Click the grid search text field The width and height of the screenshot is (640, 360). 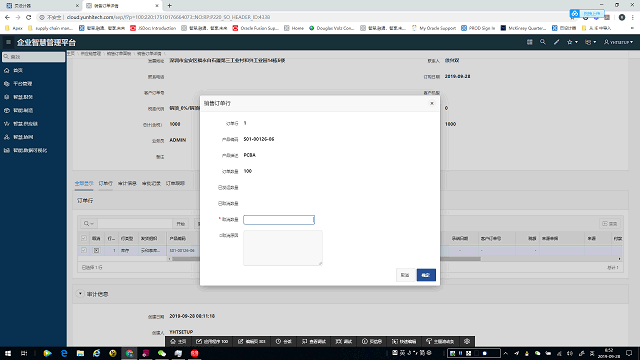coord(135,224)
